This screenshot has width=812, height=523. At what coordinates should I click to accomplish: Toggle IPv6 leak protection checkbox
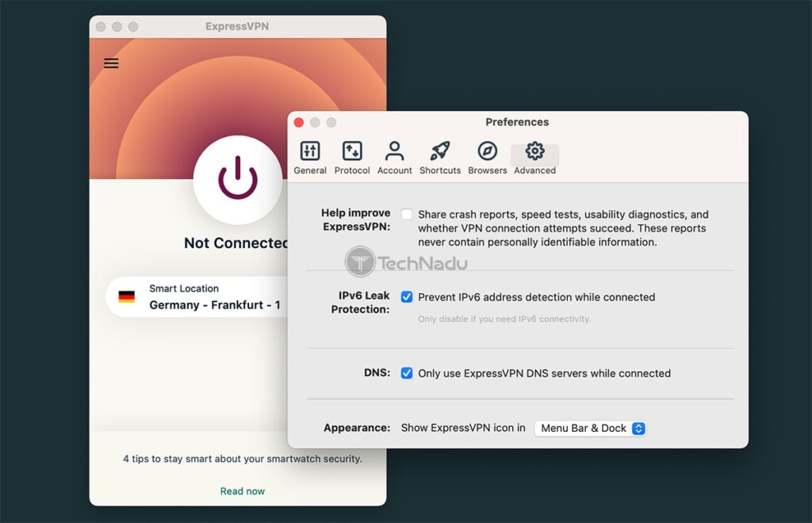coord(407,297)
